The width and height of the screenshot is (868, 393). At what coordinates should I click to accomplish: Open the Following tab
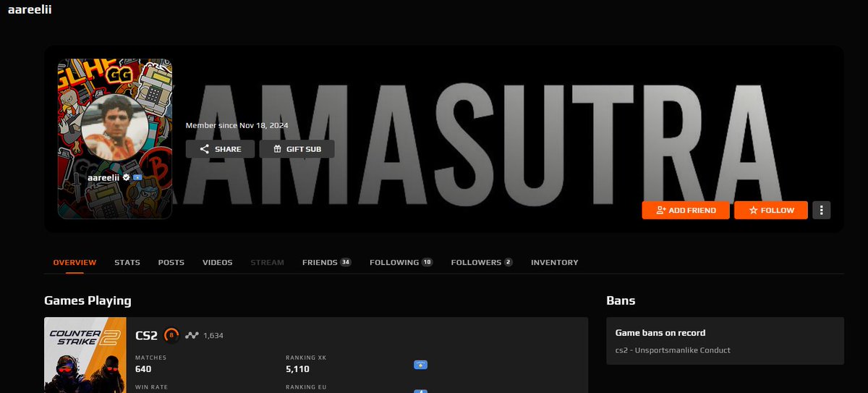[x=401, y=262]
